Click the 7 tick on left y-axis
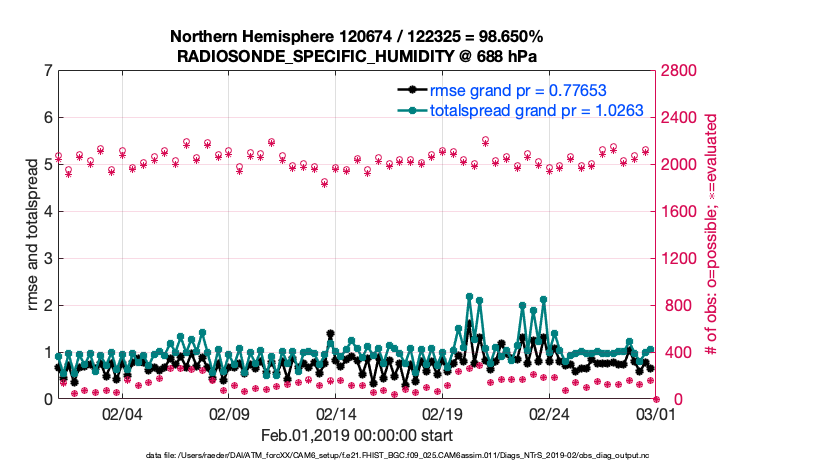This screenshot has height=470, width=830. pos(47,71)
